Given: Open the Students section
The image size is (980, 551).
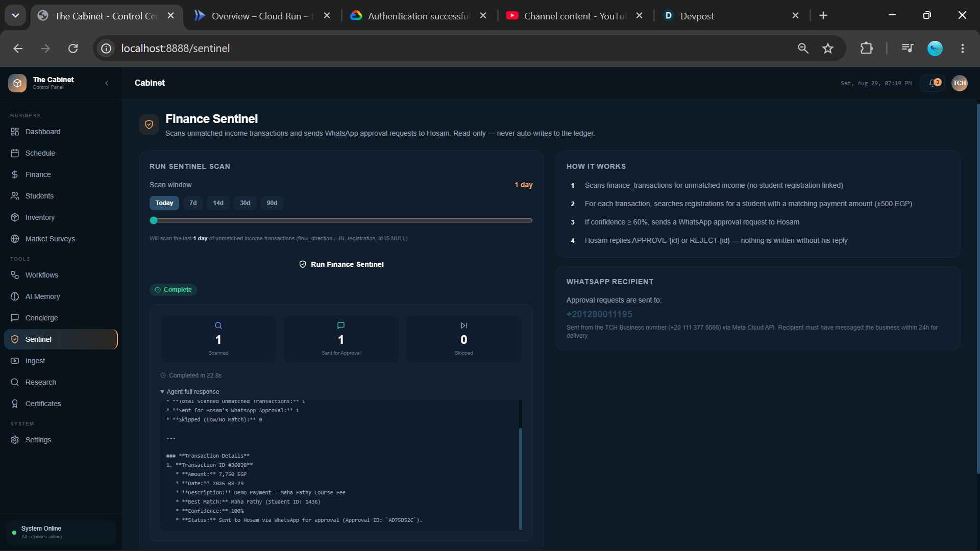Looking at the screenshot, I should pos(61,196).
